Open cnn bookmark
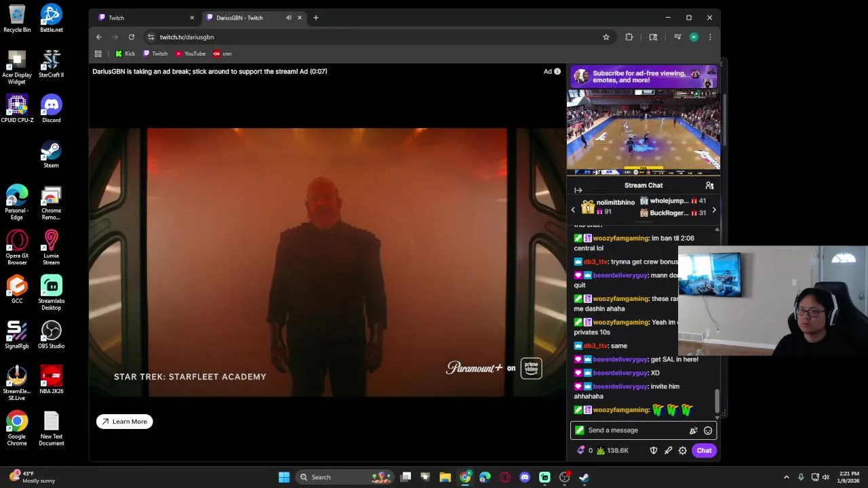 tap(222, 54)
